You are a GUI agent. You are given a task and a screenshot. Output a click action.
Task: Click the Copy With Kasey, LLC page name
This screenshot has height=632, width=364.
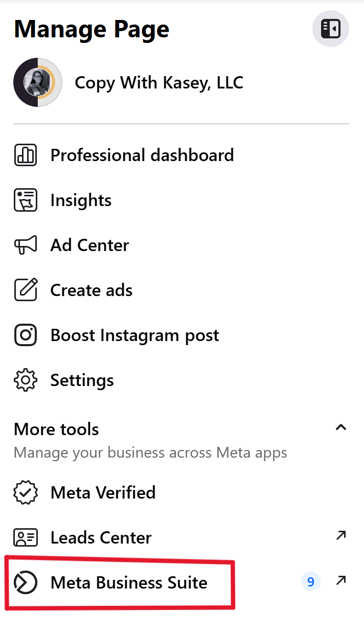tap(158, 82)
